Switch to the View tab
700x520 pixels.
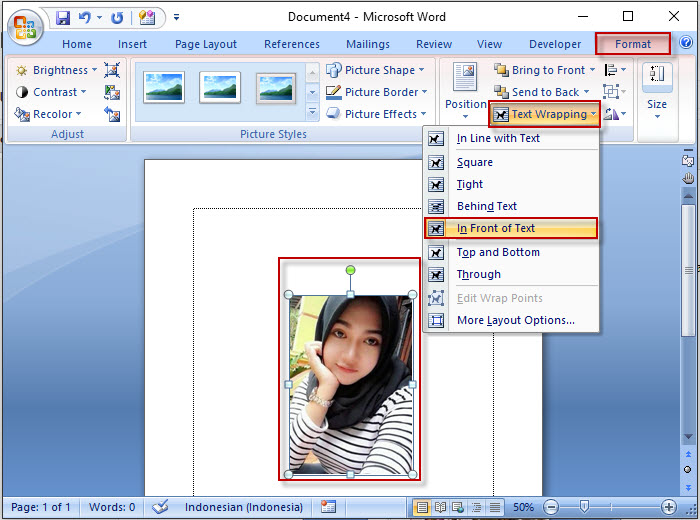[x=489, y=44]
